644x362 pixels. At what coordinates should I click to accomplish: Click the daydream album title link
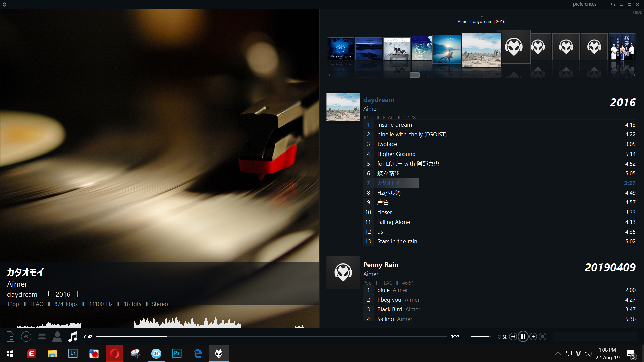379,100
